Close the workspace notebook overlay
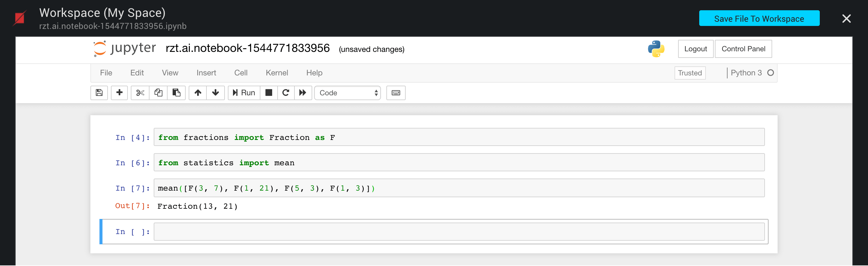This screenshot has width=868, height=266. pos(846,18)
